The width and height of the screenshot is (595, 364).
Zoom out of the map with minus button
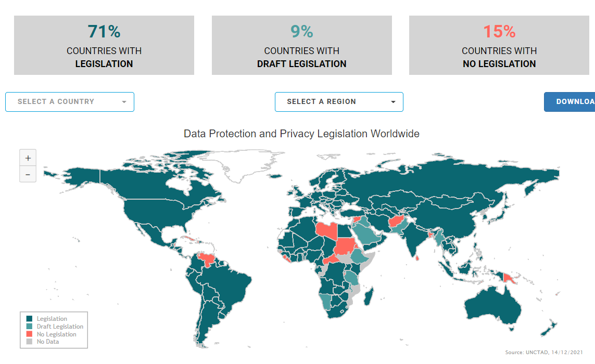click(x=28, y=175)
